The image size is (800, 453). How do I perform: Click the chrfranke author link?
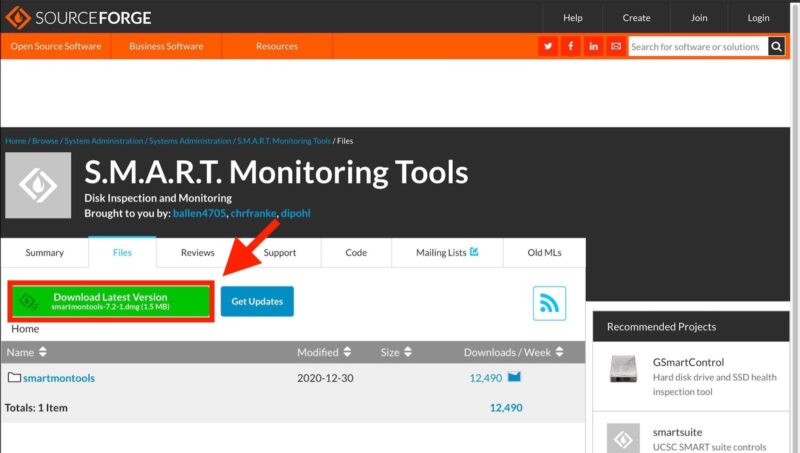click(x=254, y=213)
